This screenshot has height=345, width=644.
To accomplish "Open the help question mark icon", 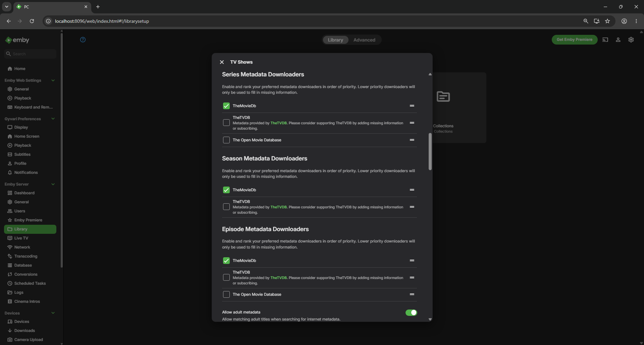I will tap(83, 40).
